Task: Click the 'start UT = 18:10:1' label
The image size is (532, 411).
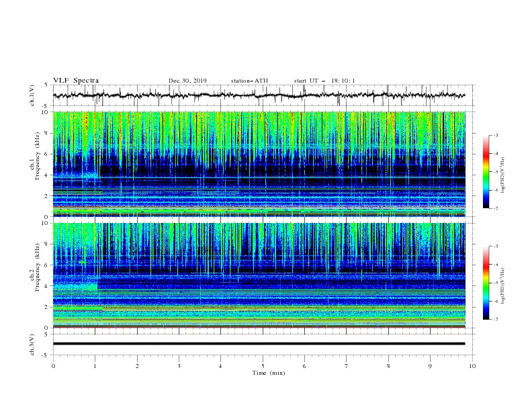Action: [324, 81]
